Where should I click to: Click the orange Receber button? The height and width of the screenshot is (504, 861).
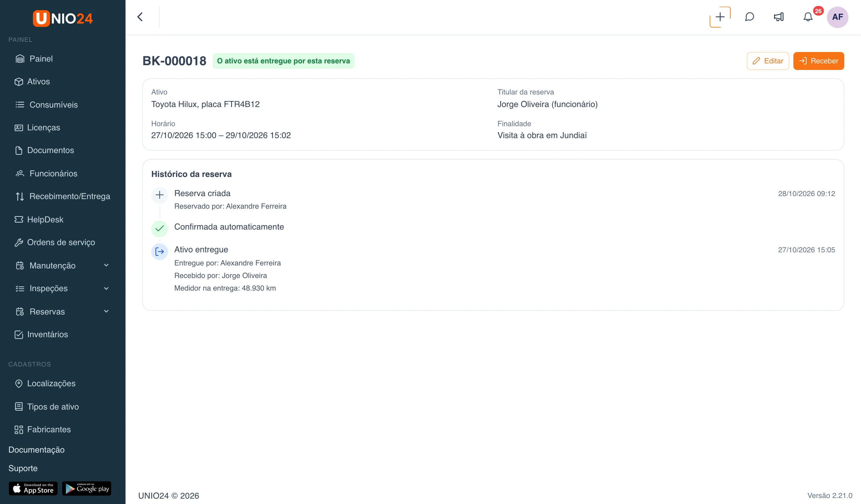819,61
